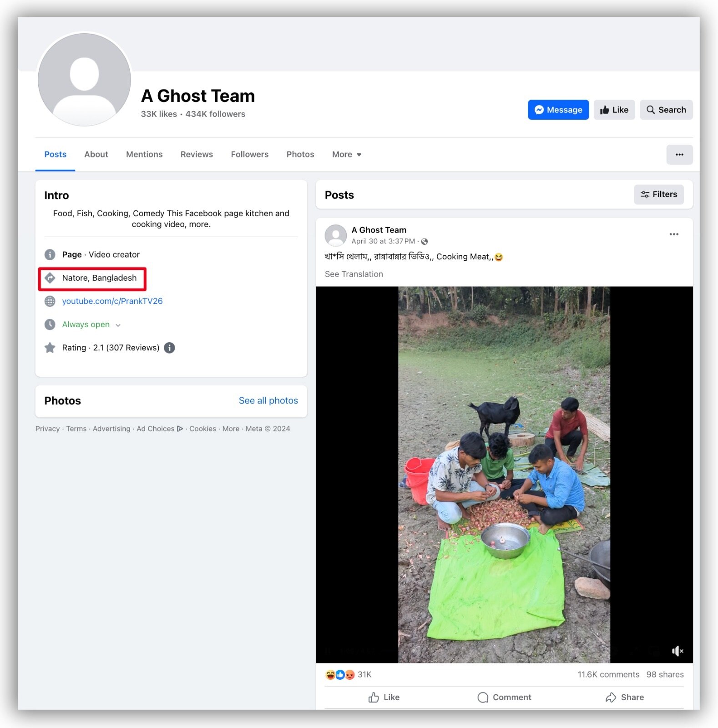The image size is (718, 728).
Task: Click the reaction emojis on post
Action: [x=340, y=674]
